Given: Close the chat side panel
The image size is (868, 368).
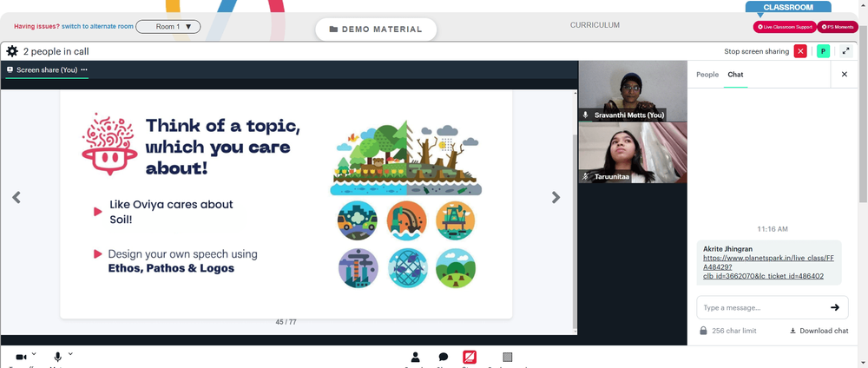Looking at the screenshot, I should [x=845, y=74].
